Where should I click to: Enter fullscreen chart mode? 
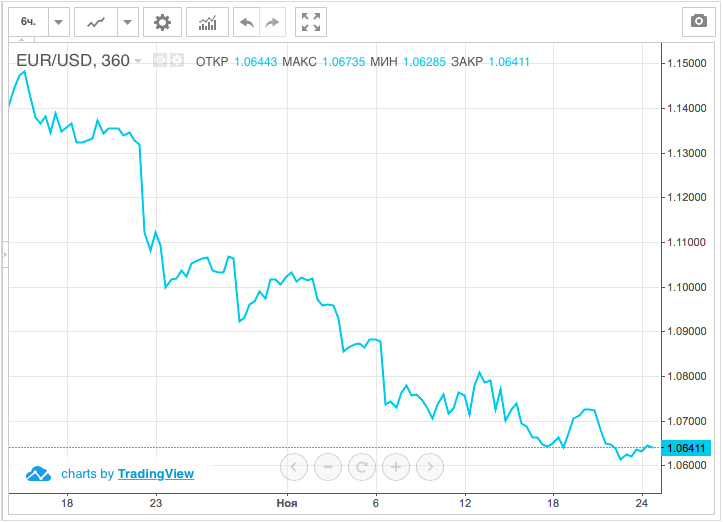(x=311, y=21)
